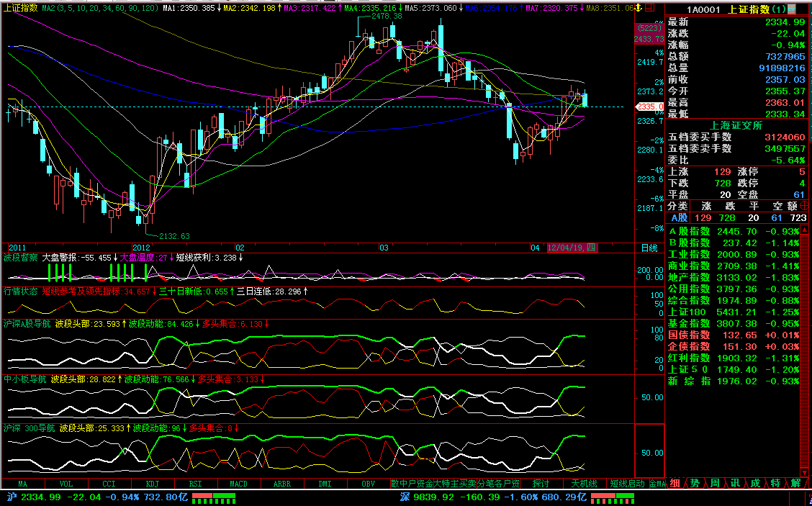Switch to the MA indicator tab
The width and height of the screenshot is (812, 506).
(23, 484)
